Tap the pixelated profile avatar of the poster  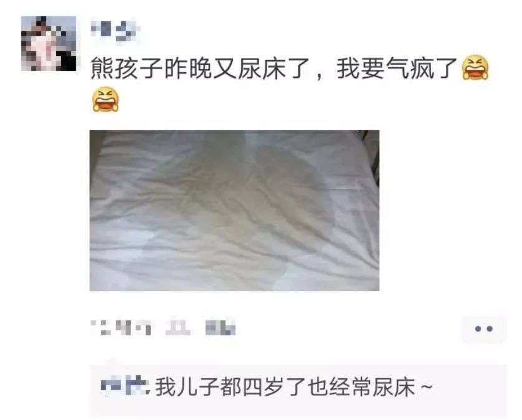coord(49,44)
